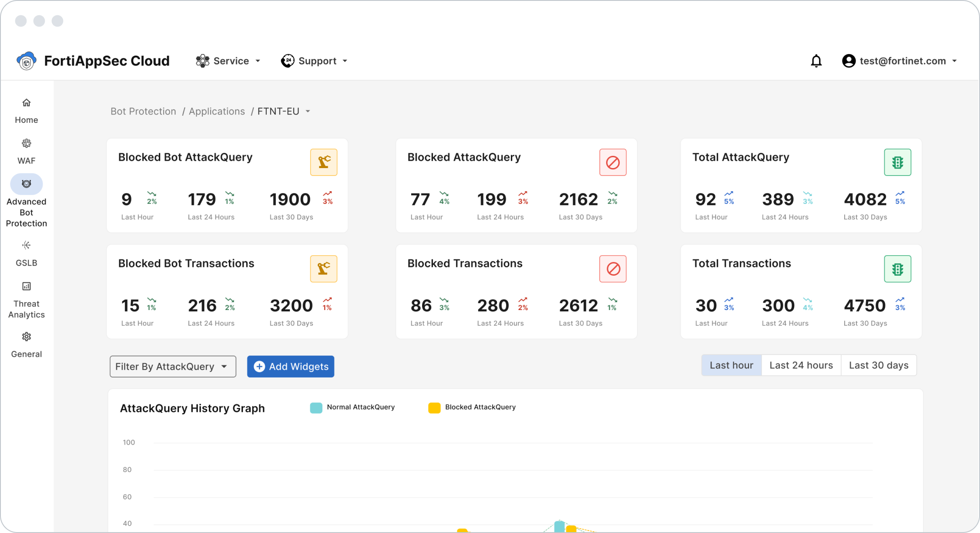Open the Support menu

tap(314, 61)
